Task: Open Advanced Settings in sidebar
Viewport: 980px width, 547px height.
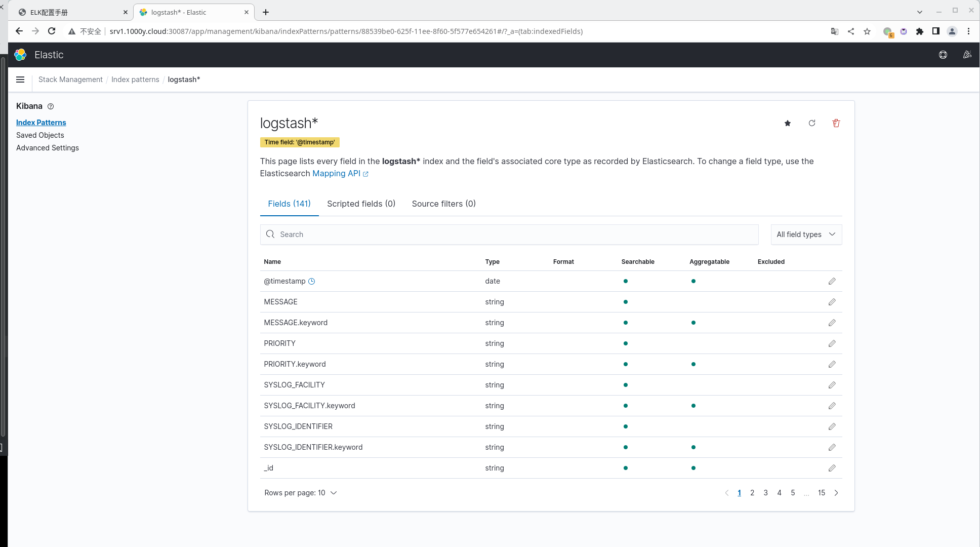Action: (x=48, y=148)
